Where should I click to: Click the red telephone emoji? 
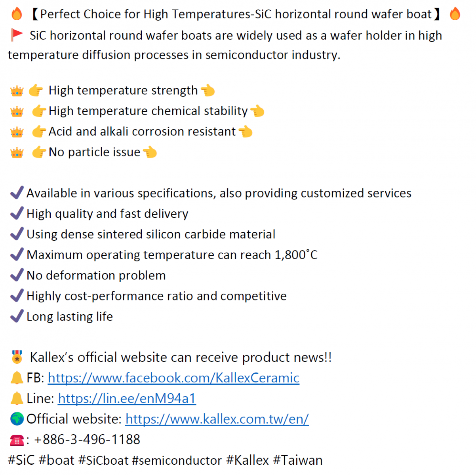(17, 440)
